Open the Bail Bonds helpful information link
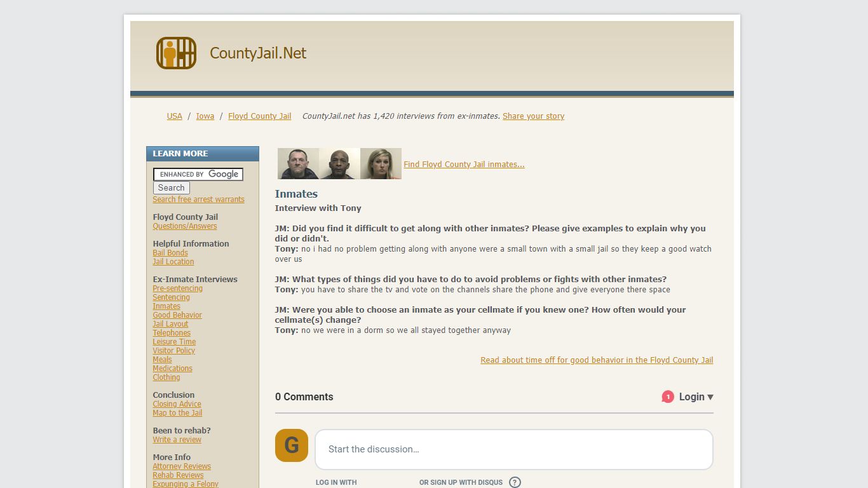The height and width of the screenshot is (488, 868). coord(170,253)
